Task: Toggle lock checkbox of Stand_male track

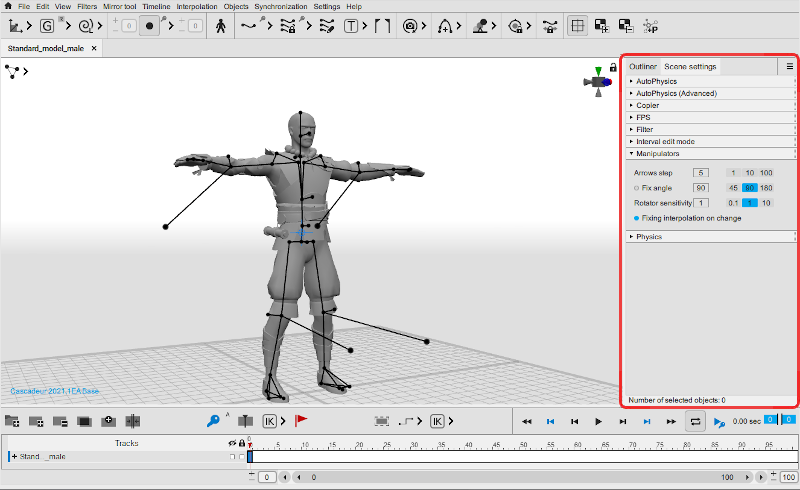Action: [242, 457]
